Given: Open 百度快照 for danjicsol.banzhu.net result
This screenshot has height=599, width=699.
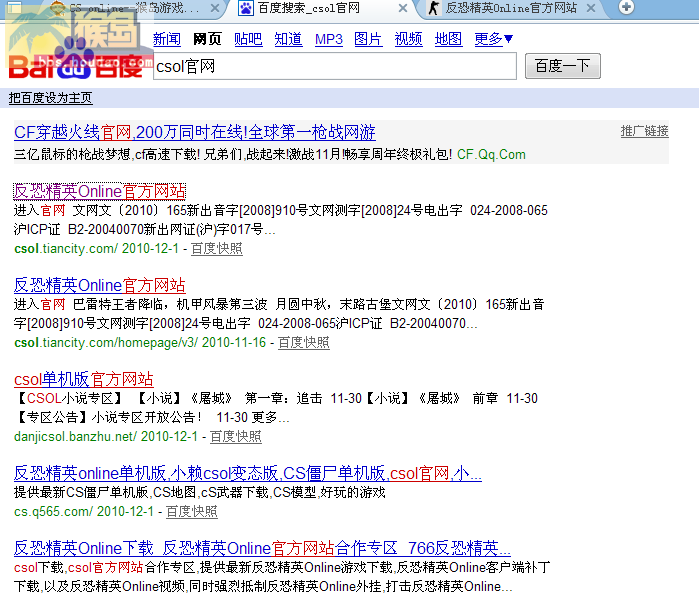Looking at the screenshot, I should 236,436.
